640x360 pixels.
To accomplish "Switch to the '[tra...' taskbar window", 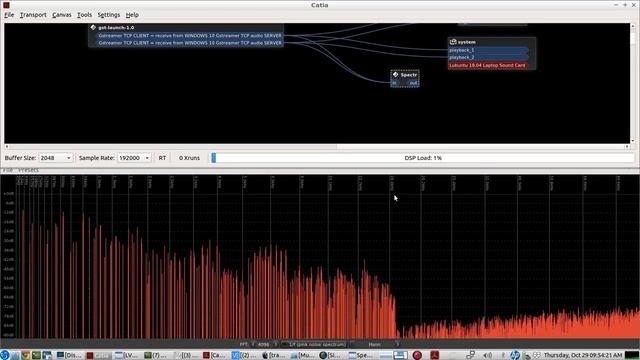I will [x=273, y=355].
